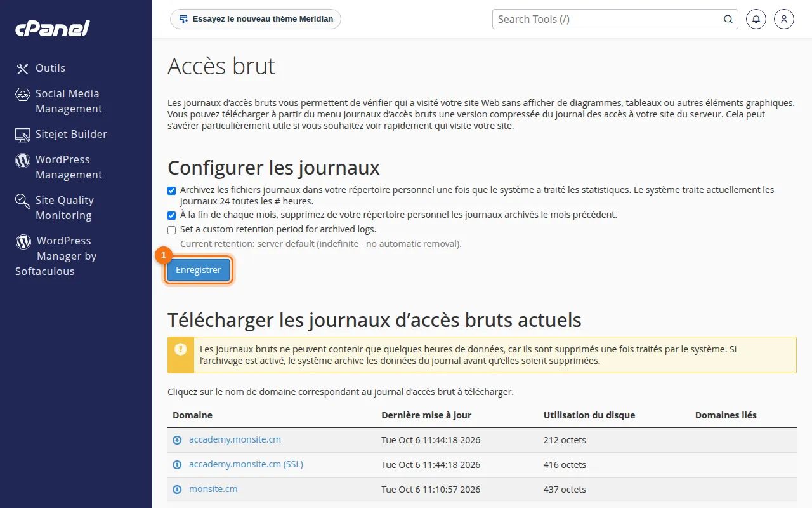The image size is (812, 508).
Task: Click the Tue Oct 6 11:10:57 2026 cell
Action: pos(431,490)
